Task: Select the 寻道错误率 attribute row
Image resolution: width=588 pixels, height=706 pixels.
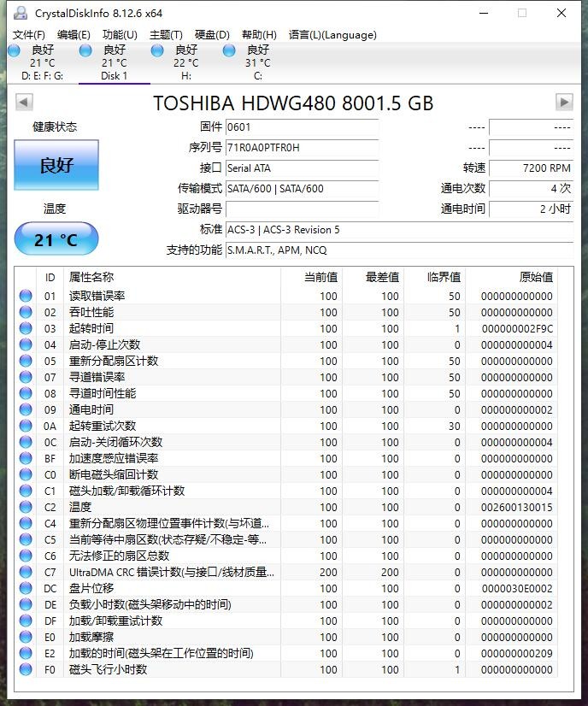Action: point(286,377)
